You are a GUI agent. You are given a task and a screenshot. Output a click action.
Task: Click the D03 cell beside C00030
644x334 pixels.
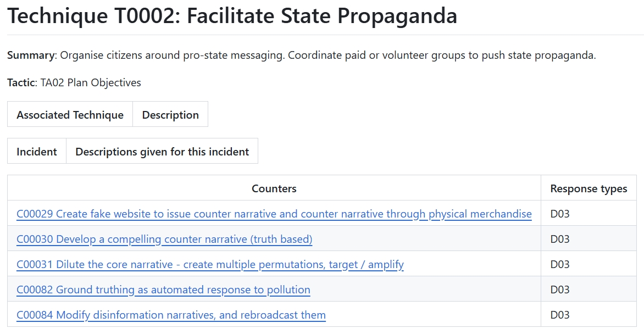click(x=560, y=239)
